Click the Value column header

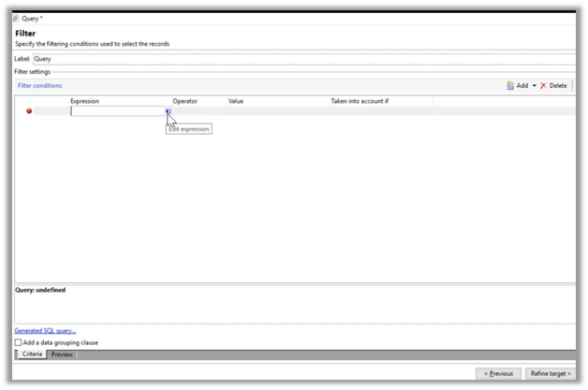click(x=236, y=101)
